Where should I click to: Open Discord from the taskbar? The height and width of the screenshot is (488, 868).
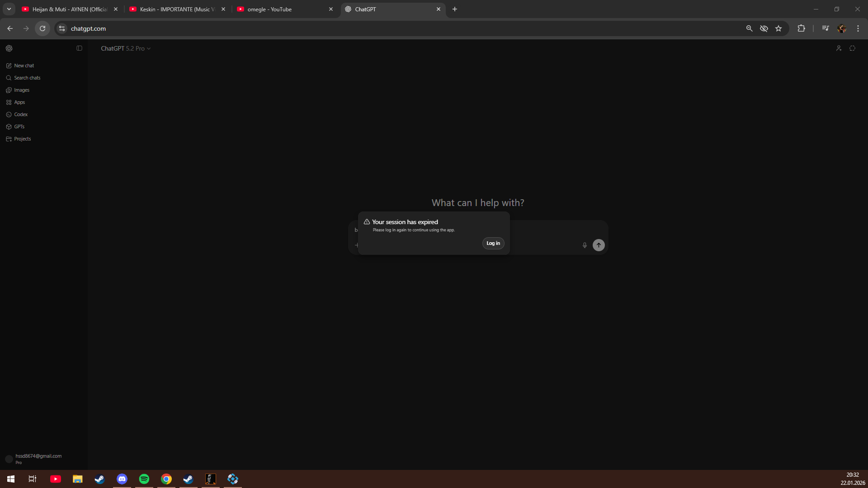tap(122, 479)
